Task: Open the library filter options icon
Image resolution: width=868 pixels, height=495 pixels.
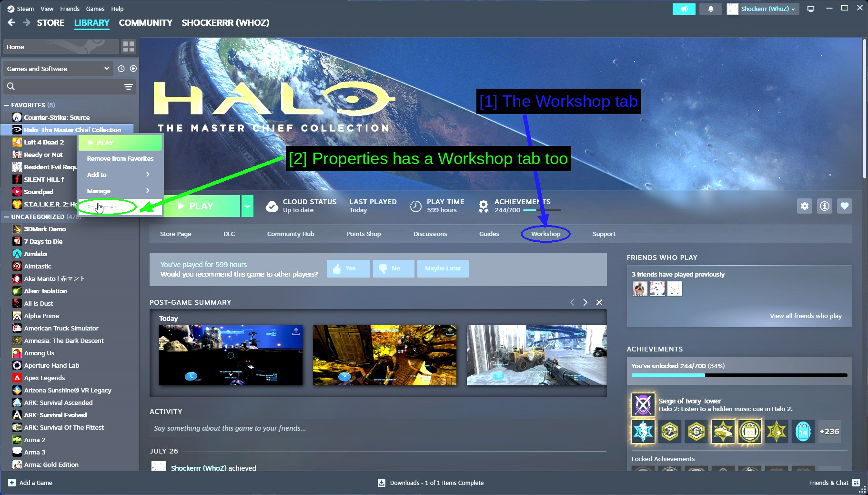Action: click(129, 86)
